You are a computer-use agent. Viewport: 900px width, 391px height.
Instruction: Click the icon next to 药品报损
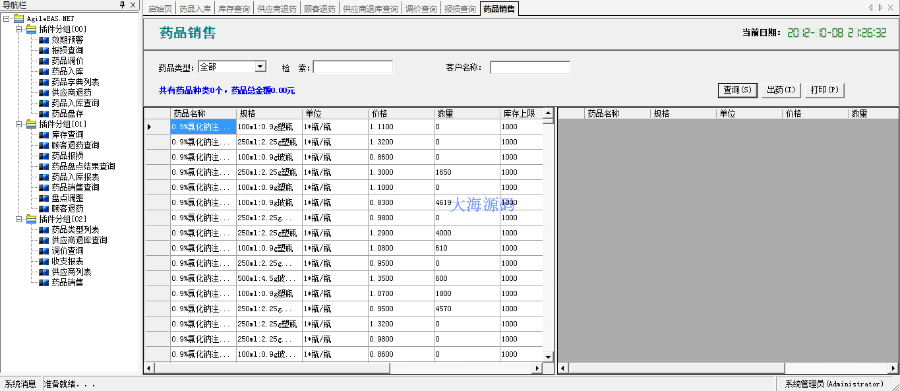44,156
